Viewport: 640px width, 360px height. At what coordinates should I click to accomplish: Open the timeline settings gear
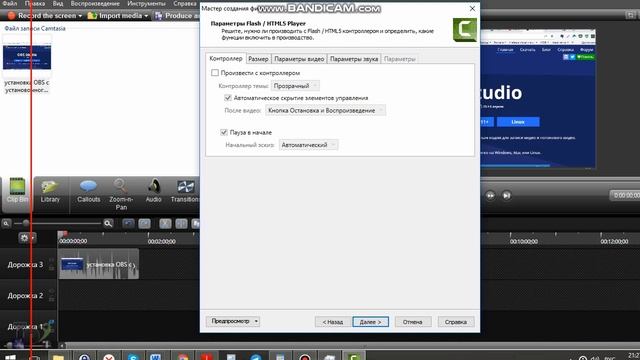click(x=27, y=238)
